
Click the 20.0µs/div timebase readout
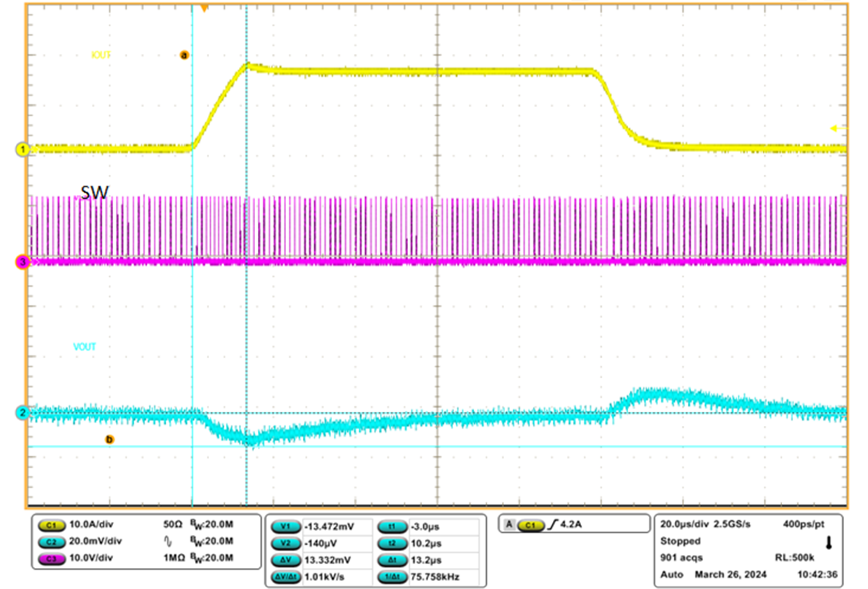684,524
